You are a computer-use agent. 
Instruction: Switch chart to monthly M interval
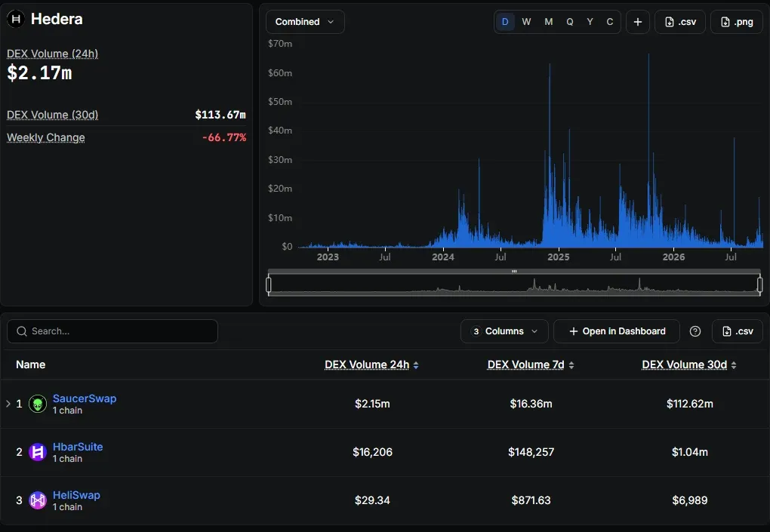pos(549,22)
